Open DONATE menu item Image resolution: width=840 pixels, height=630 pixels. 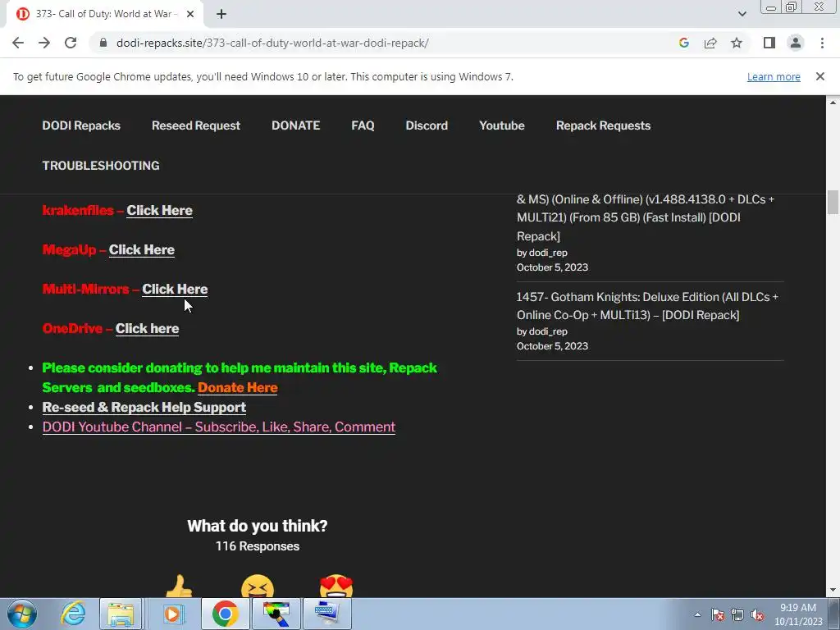(295, 126)
